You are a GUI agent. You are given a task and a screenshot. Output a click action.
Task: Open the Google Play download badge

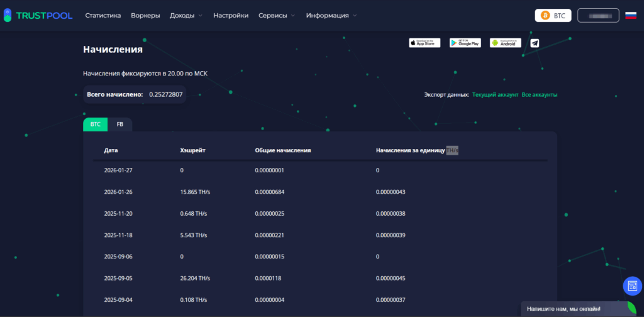point(465,43)
